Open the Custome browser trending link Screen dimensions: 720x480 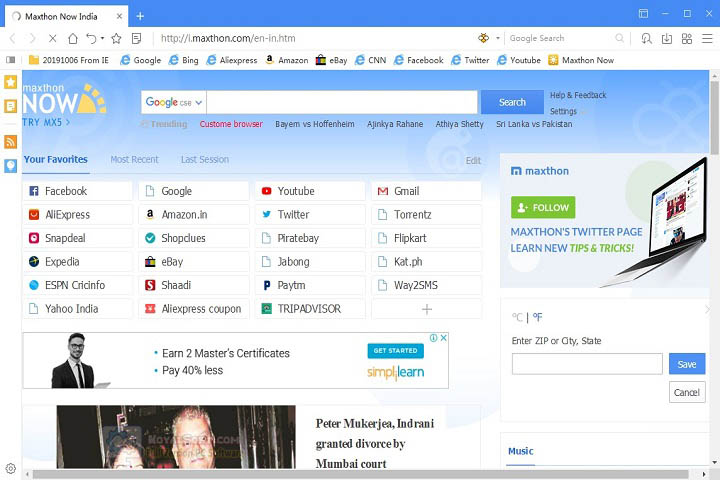(x=231, y=124)
